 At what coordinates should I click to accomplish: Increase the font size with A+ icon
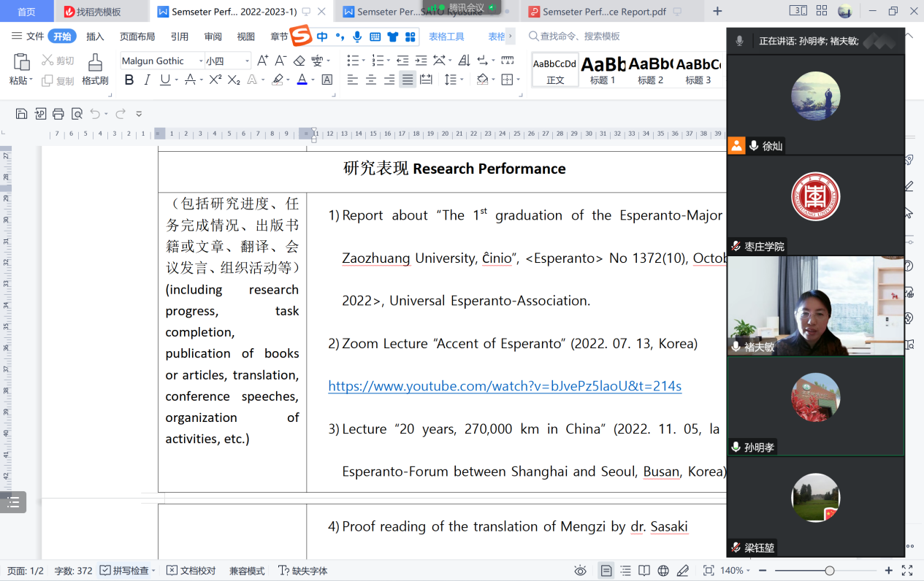click(x=262, y=61)
